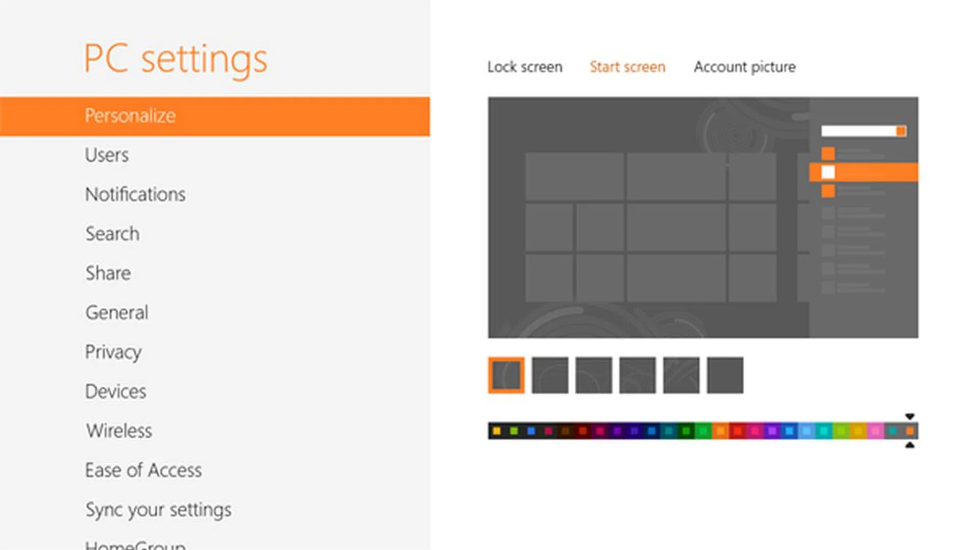Select the General settings category
This screenshot has width=980, height=550.
coord(117,313)
